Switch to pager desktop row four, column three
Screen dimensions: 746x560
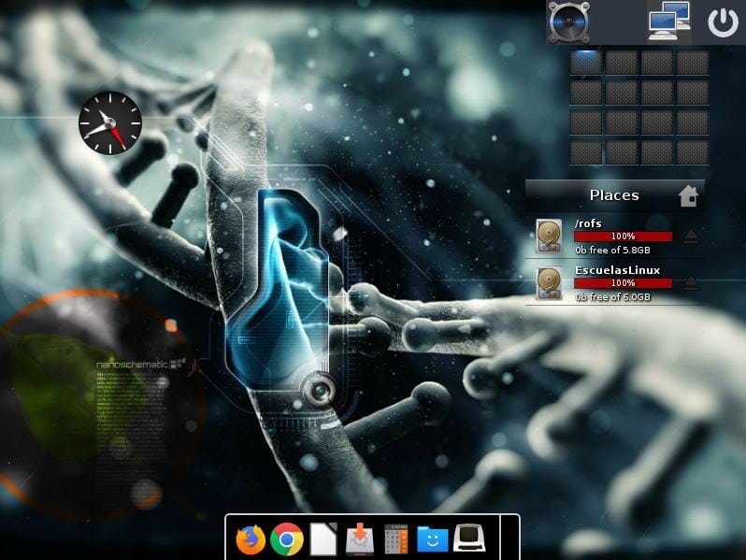657,152
